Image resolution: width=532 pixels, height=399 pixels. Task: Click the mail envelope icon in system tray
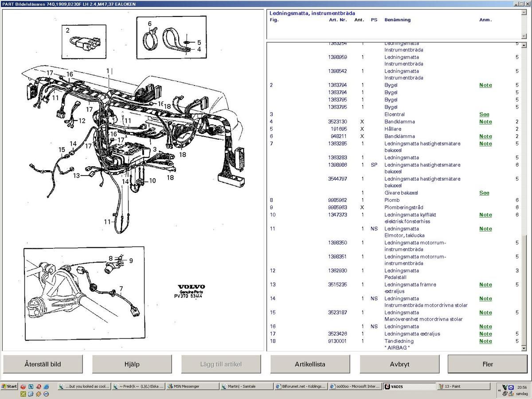click(511, 387)
